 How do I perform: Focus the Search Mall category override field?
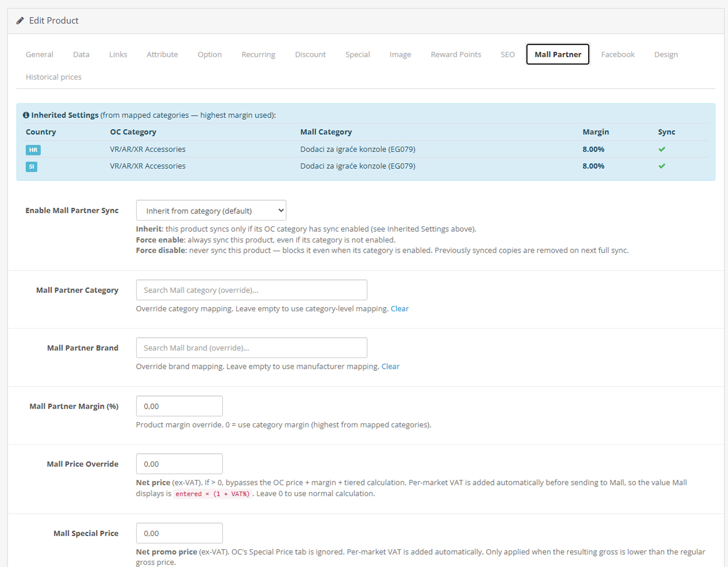tap(251, 290)
